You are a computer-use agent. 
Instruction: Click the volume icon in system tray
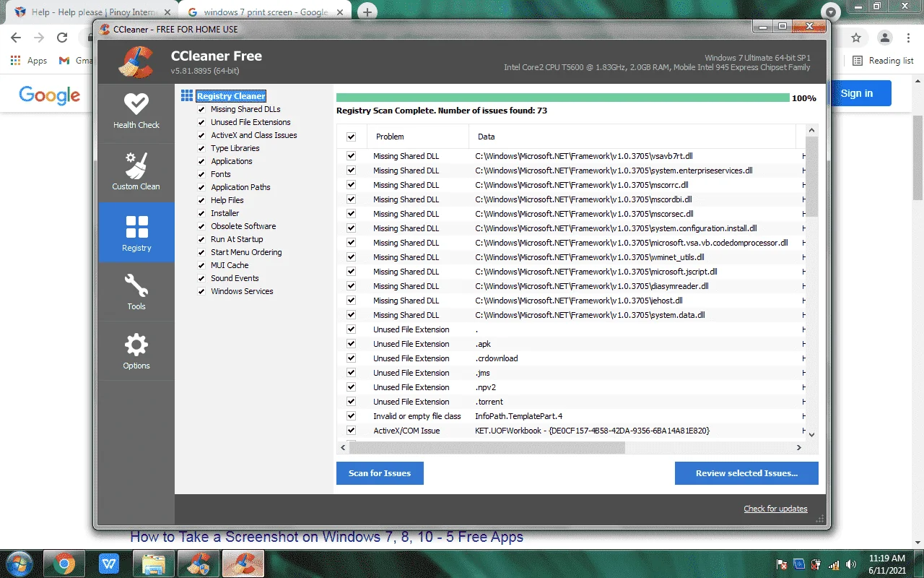pyautogui.click(x=850, y=564)
